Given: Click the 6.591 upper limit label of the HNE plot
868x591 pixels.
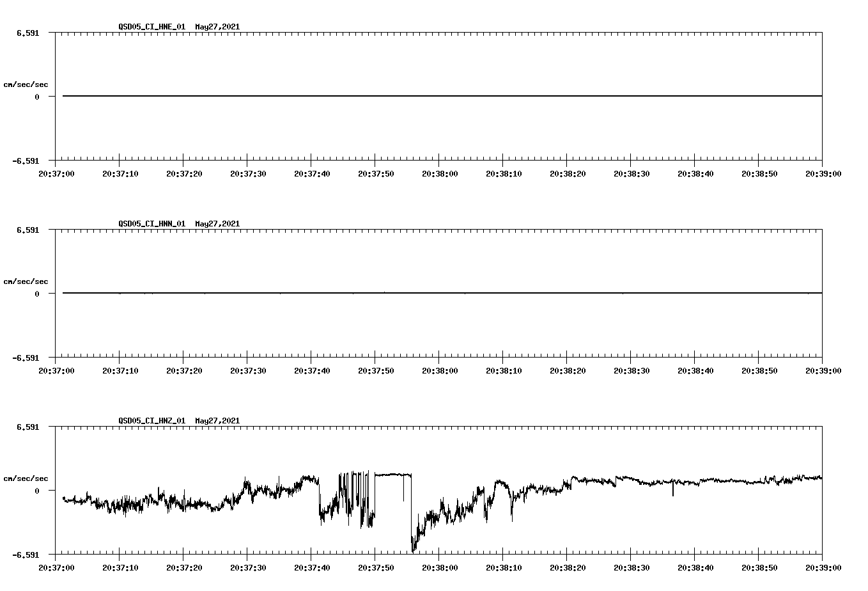Looking at the screenshot, I should 29,33.
